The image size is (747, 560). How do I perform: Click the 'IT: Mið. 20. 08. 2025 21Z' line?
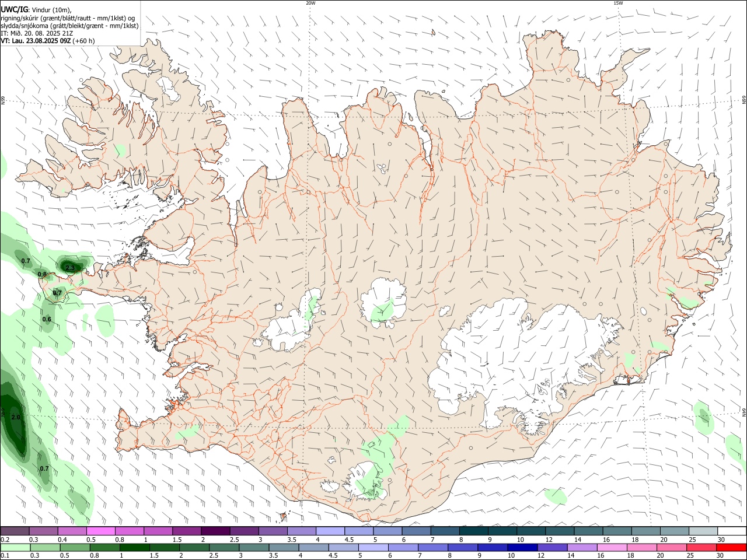37,33
